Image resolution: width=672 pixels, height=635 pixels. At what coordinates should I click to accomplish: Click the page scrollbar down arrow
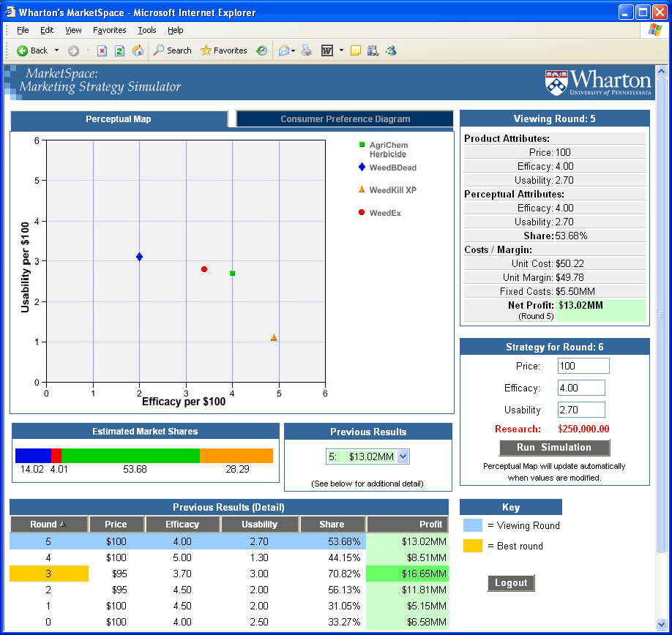(661, 624)
